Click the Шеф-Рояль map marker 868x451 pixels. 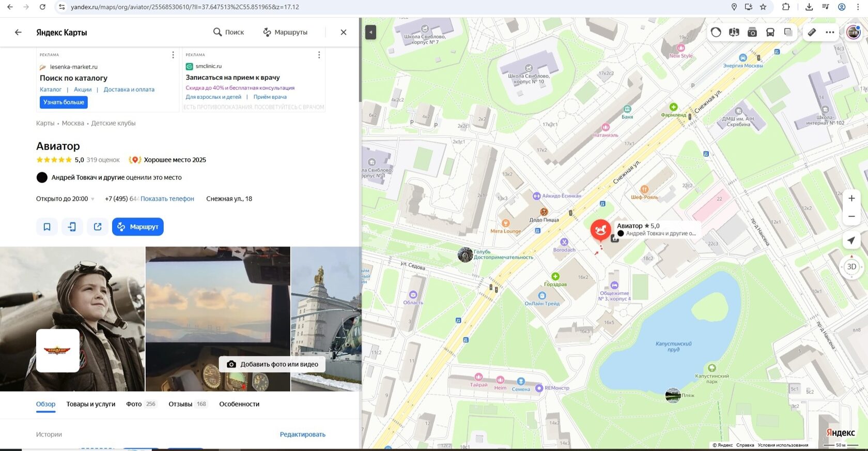tap(644, 189)
